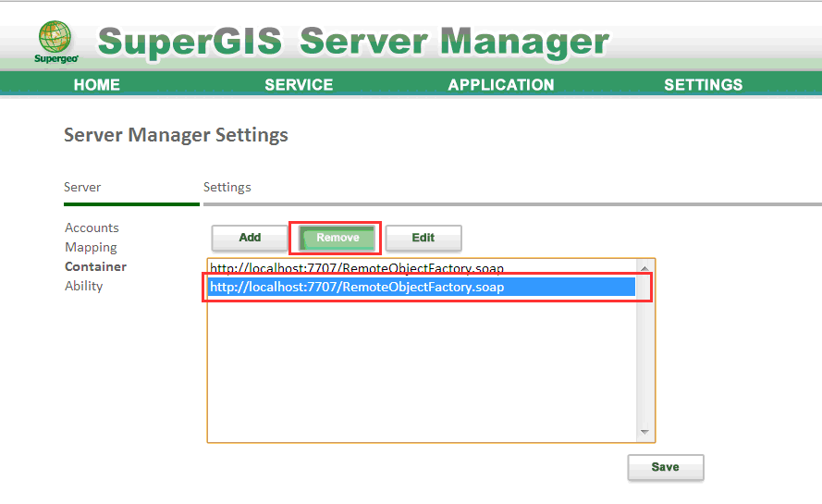
Task: Click the list scrollbar up arrow
Action: point(644,268)
